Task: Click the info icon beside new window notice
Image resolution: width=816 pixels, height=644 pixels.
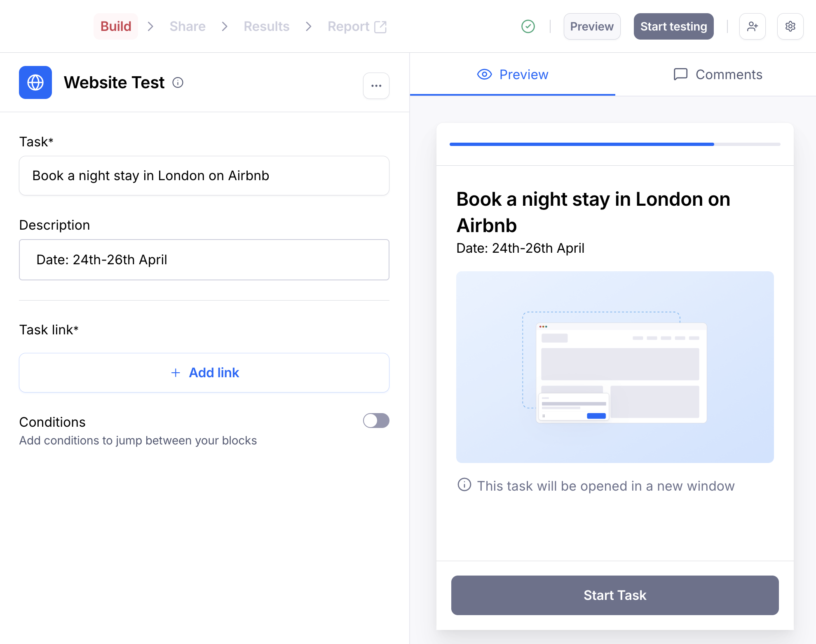Action: 464,485
